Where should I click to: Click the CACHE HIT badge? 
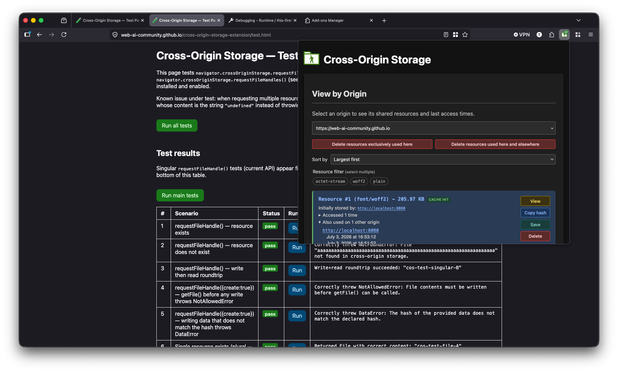438,199
